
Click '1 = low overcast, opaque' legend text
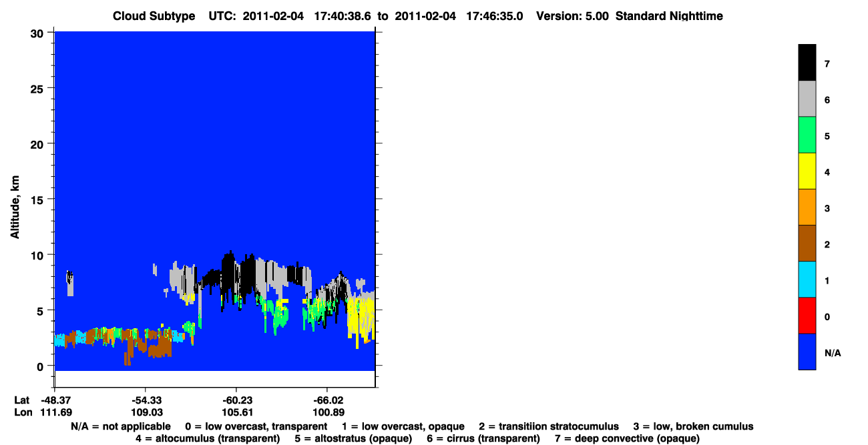coord(403,426)
